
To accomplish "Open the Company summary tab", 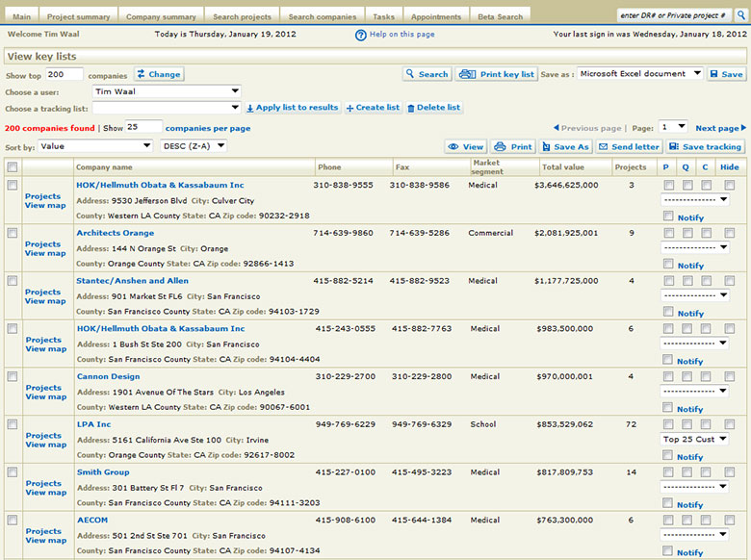I will [x=161, y=16].
